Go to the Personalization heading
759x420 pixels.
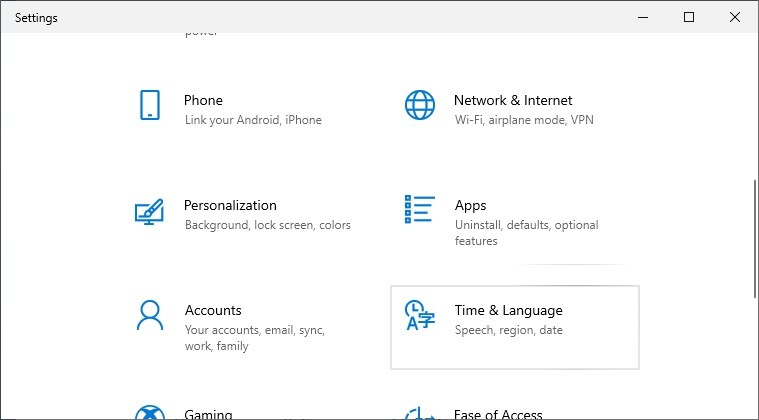tap(230, 205)
